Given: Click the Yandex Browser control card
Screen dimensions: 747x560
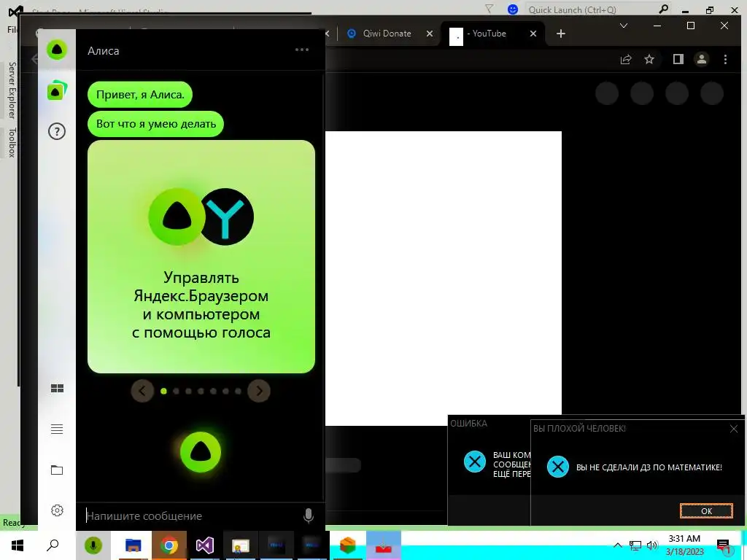Looking at the screenshot, I should point(201,256).
